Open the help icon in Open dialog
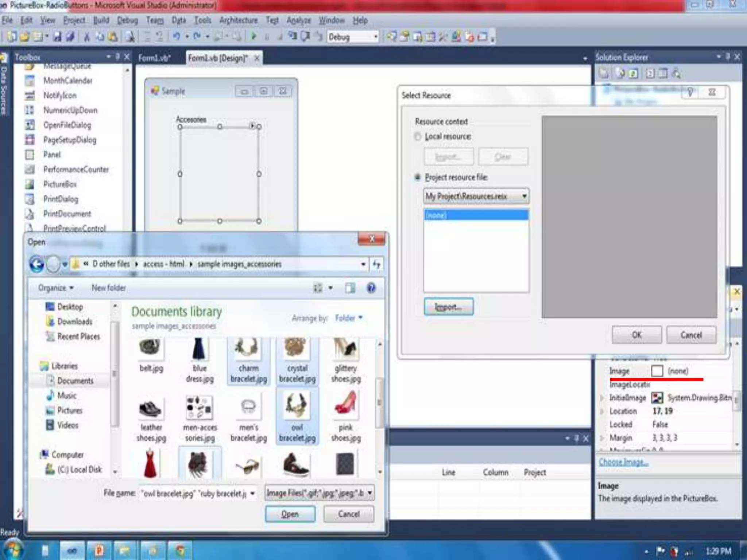Image resolution: width=747 pixels, height=560 pixels. pos(371,288)
